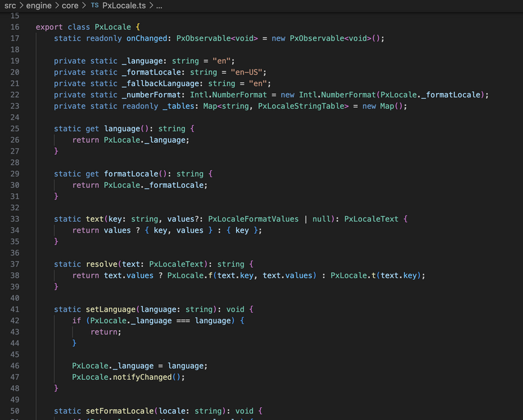
Task: Click the formatLocale getter name
Action: click(131, 174)
